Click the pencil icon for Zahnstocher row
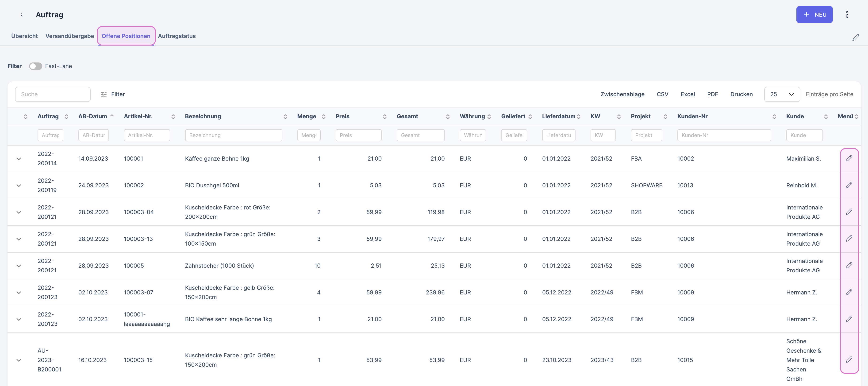This screenshot has height=386, width=868. 849,265
